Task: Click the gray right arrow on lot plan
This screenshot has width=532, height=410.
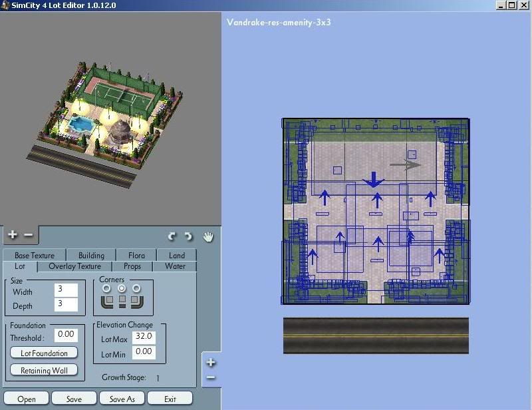Action: 405,165
